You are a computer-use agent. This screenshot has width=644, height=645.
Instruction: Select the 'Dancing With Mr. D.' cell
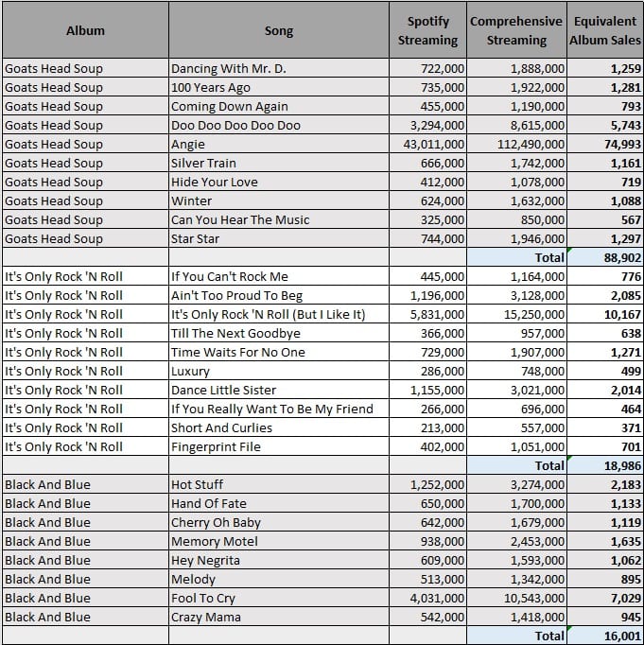tap(279, 68)
